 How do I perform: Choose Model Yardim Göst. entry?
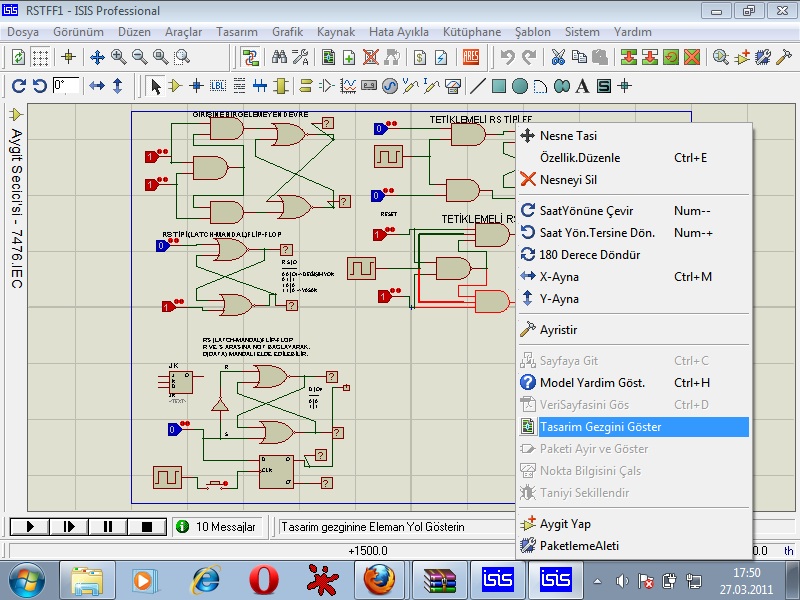[633, 383]
